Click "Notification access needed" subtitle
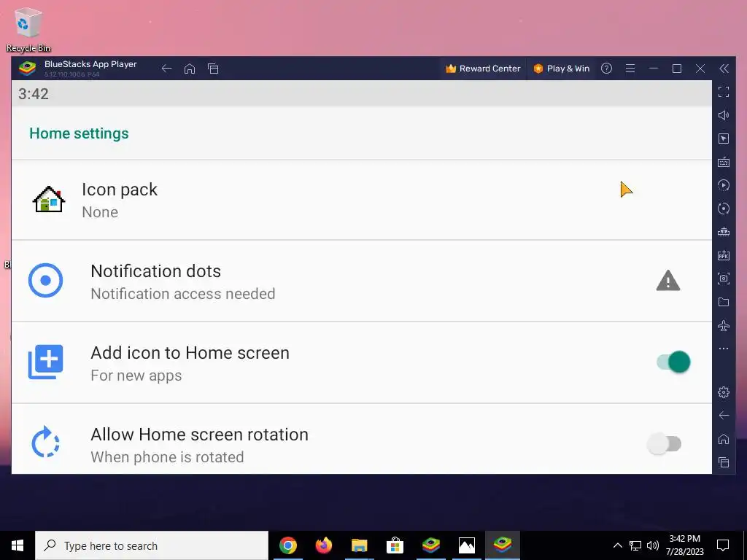 click(x=183, y=294)
